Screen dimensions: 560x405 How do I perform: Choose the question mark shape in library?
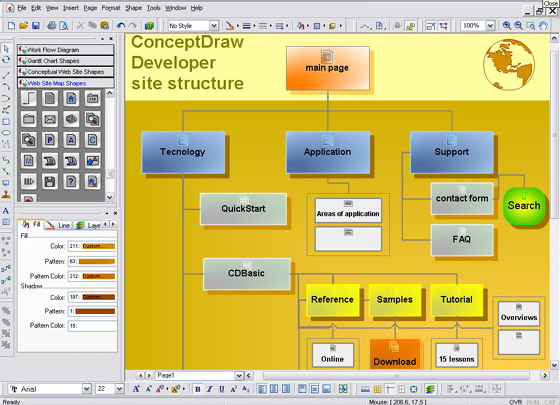[x=71, y=182]
